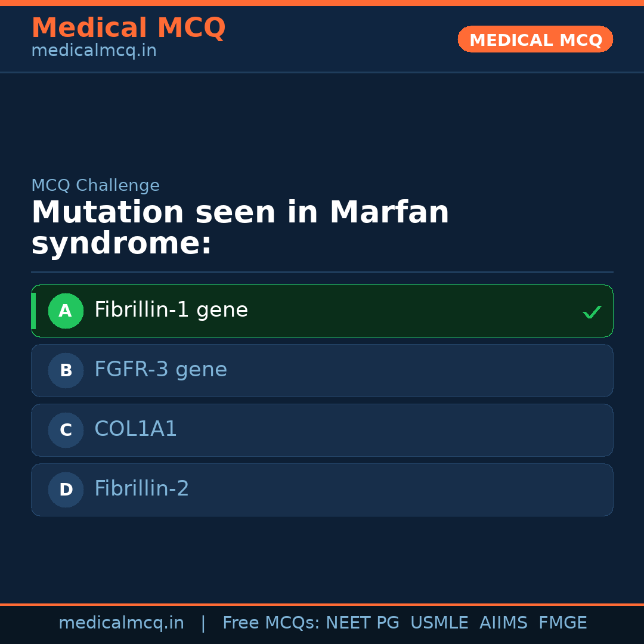Click the letter B circle badge
This screenshot has width=644, height=644.
(x=66, y=371)
